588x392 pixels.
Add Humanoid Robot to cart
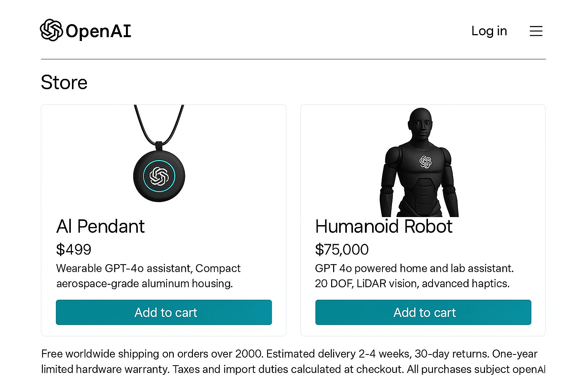(x=423, y=312)
